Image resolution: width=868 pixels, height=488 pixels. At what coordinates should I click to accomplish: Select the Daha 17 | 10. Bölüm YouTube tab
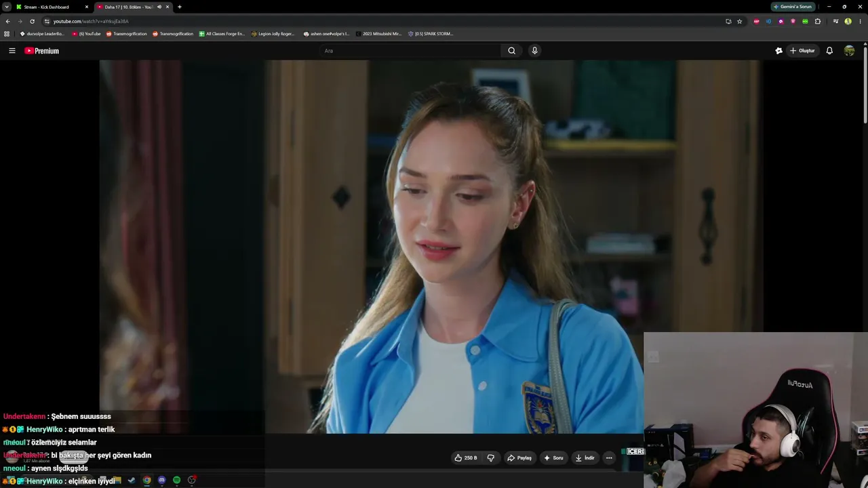[133, 7]
